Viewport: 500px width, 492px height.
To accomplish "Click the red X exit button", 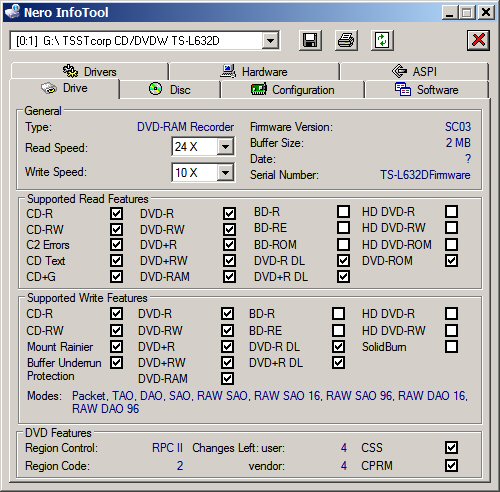I will (478, 40).
